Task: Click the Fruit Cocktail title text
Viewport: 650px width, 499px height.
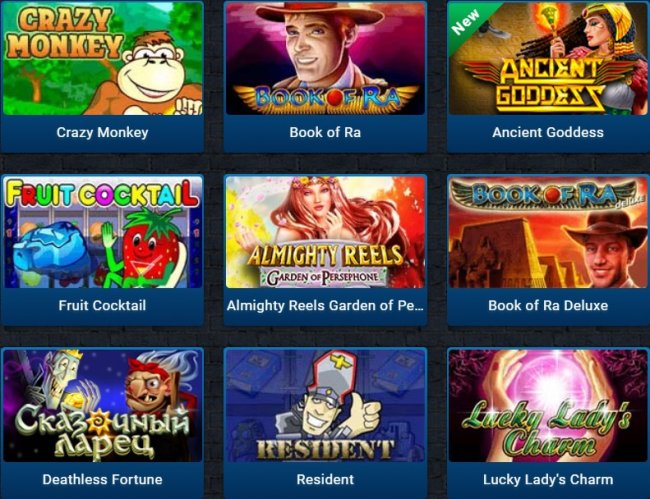Action: click(x=102, y=306)
